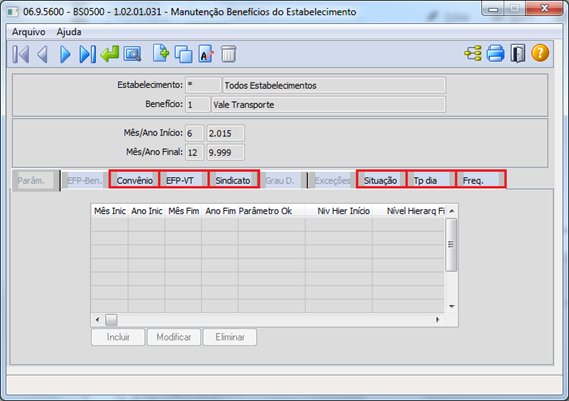
Task: Close the Manutenção Benefícios window
Action: pos(544,8)
